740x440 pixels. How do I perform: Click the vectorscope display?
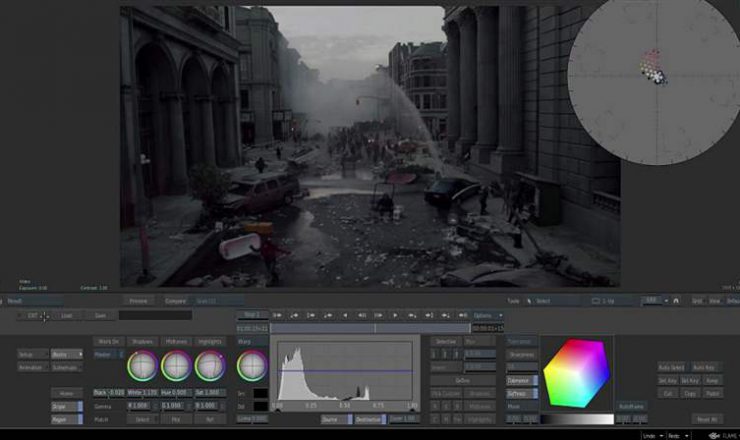click(x=656, y=78)
